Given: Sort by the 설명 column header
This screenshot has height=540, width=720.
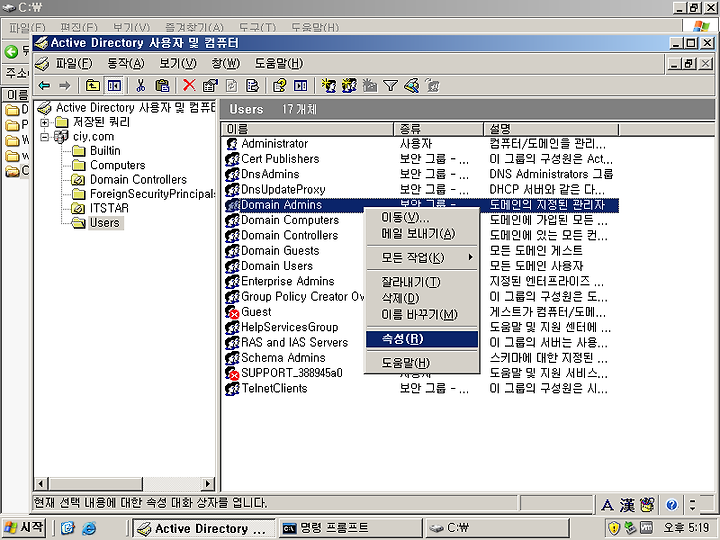Looking at the screenshot, I should click(x=551, y=129).
